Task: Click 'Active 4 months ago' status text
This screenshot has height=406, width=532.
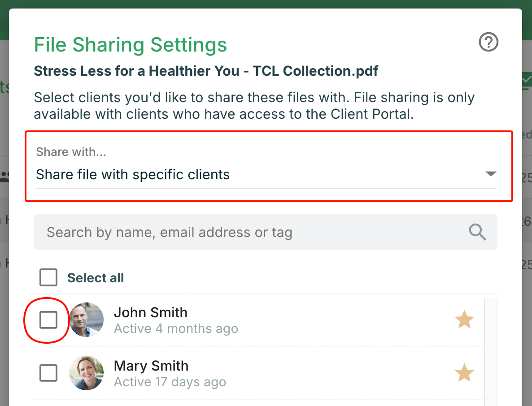Action: pyautogui.click(x=176, y=329)
